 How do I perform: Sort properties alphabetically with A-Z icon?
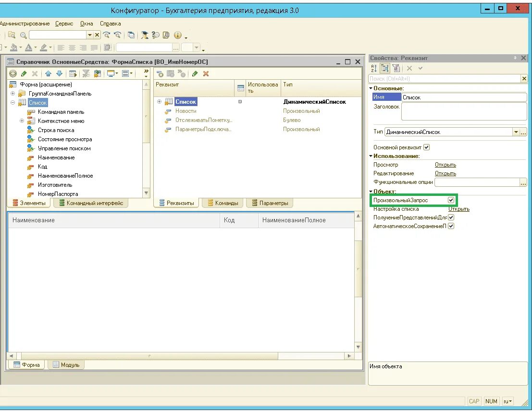pos(374,68)
